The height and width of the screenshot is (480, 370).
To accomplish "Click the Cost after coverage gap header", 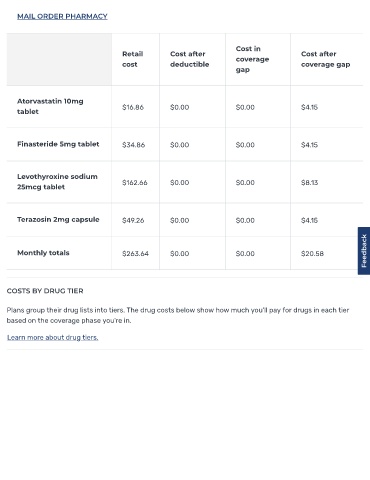I will (326, 59).
